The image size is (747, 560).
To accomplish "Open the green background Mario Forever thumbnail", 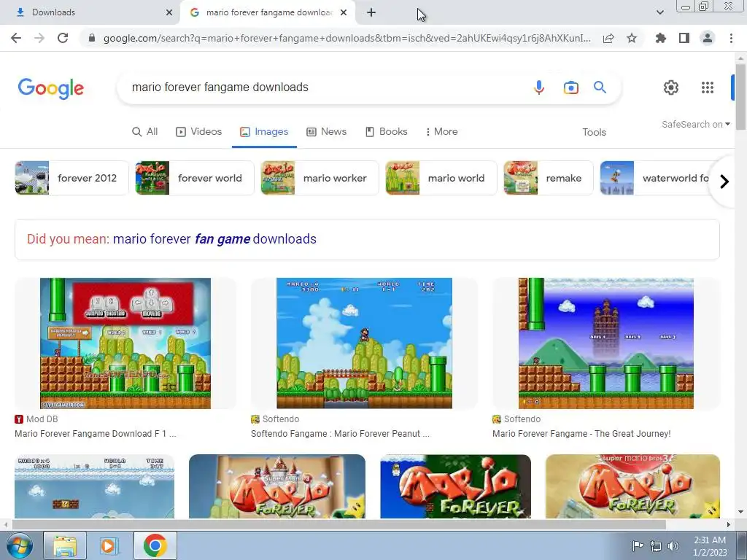I will point(455,486).
